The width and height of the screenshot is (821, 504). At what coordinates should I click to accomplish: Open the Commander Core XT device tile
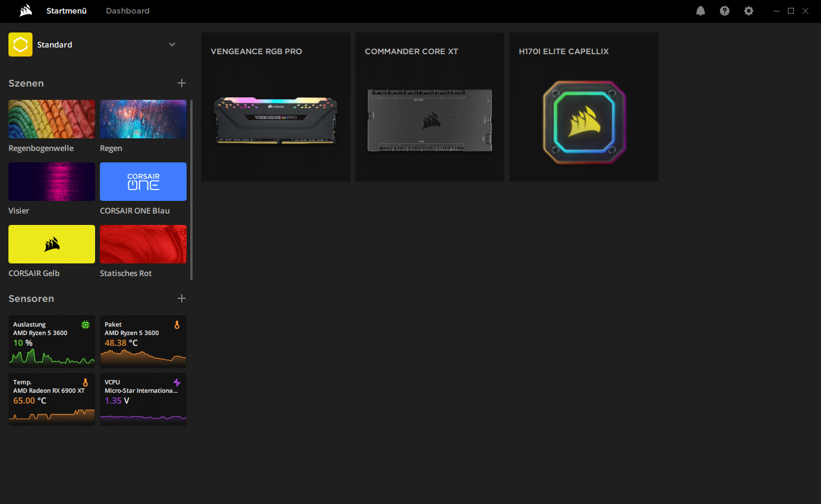[430, 107]
